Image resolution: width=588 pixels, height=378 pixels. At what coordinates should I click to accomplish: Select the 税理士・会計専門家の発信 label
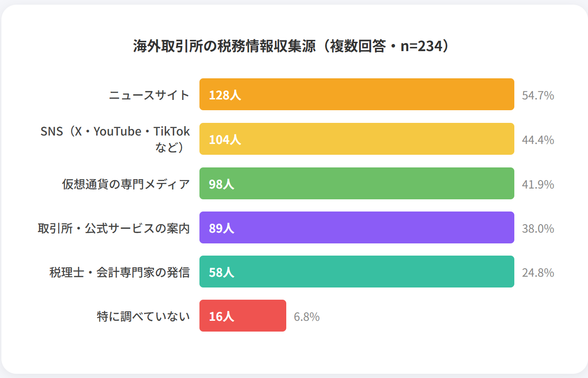(x=120, y=272)
